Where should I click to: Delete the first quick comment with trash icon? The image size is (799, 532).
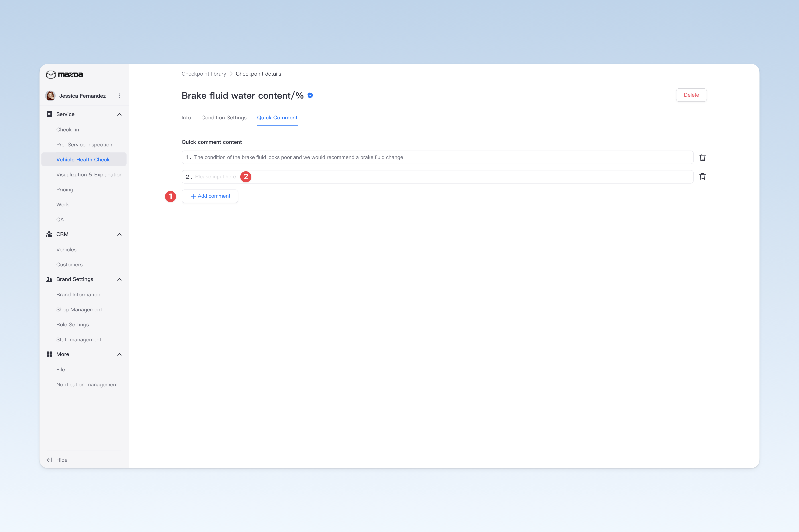click(703, 157)
